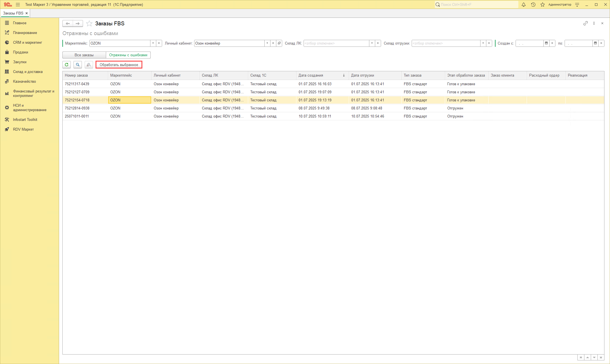This screenshot has width=610, height=364.
Task: Click Администратор user name
Action: pyautogui.click(x=560, y=4)
